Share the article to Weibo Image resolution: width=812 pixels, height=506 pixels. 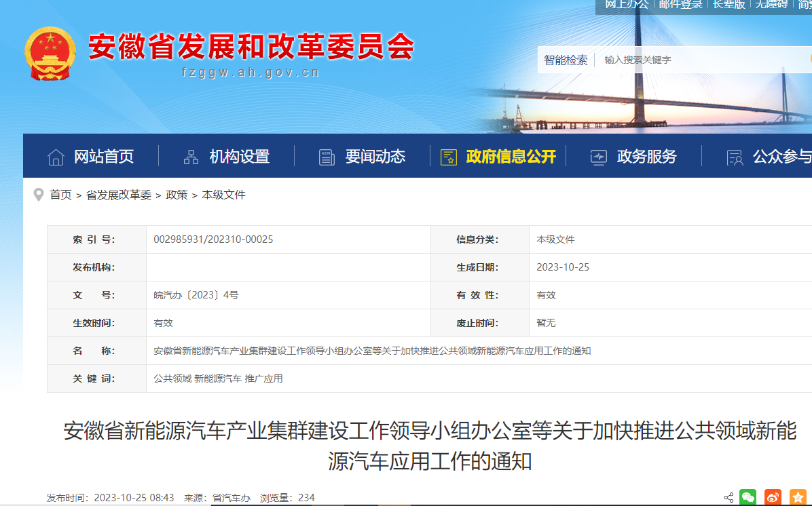click(773, 497)
